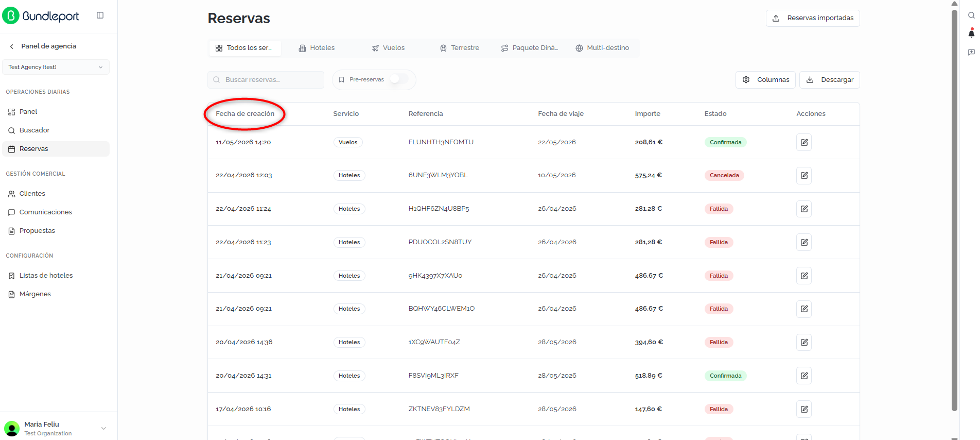Click the Reservas importadas button

click(x=813, y=18)
